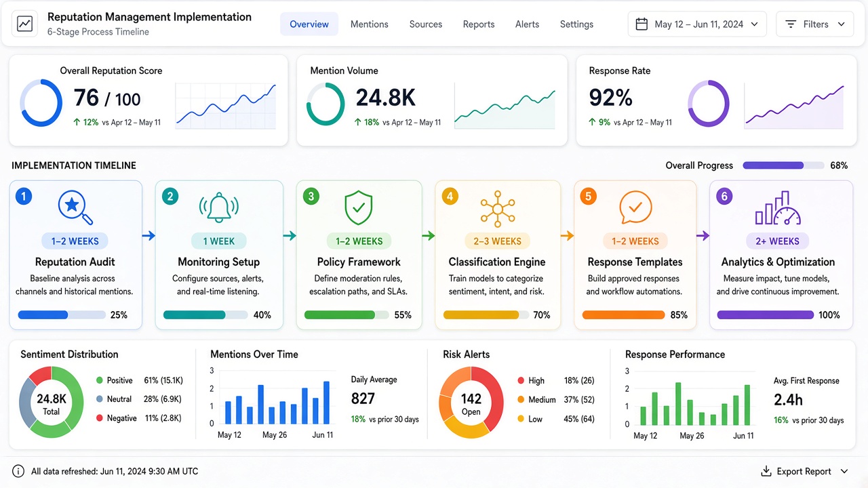Open the Reports tab
Screen dimensions: 868x488
coord(479,24)
